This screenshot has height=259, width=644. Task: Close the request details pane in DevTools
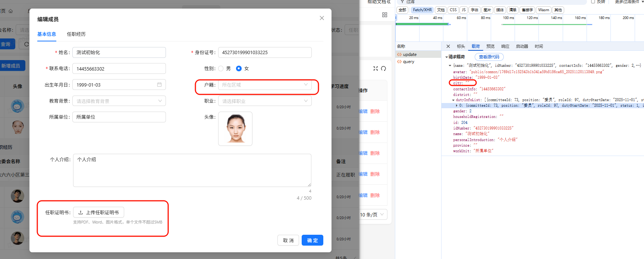[x=448, y=46]
